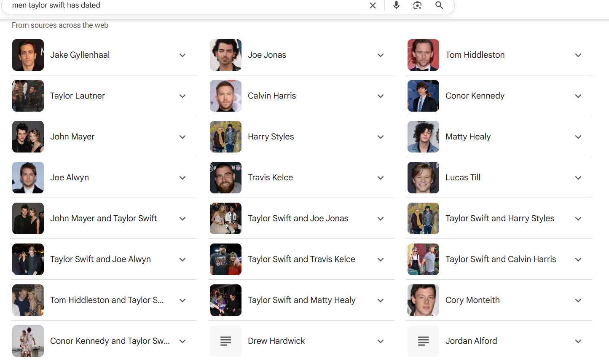
Task: Expand the Taylor Lautner chevron
Action: tap(182, 96)
